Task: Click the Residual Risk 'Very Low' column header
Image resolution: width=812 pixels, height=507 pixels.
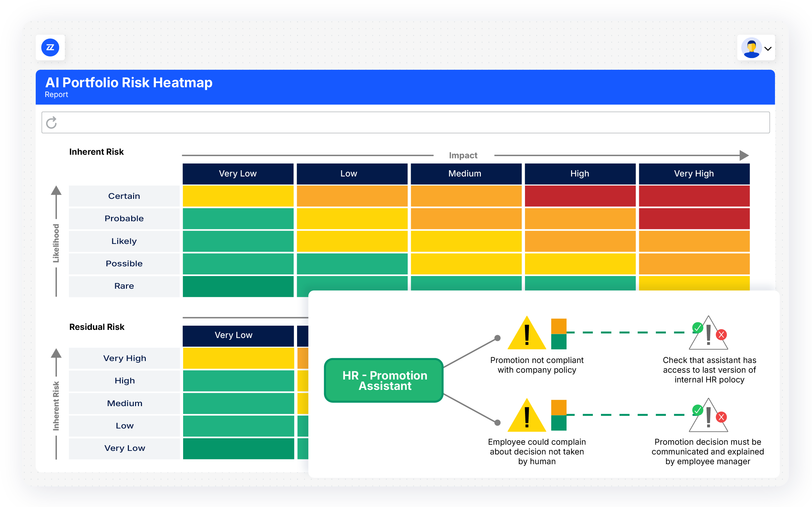Action: (x=238, y=336)
